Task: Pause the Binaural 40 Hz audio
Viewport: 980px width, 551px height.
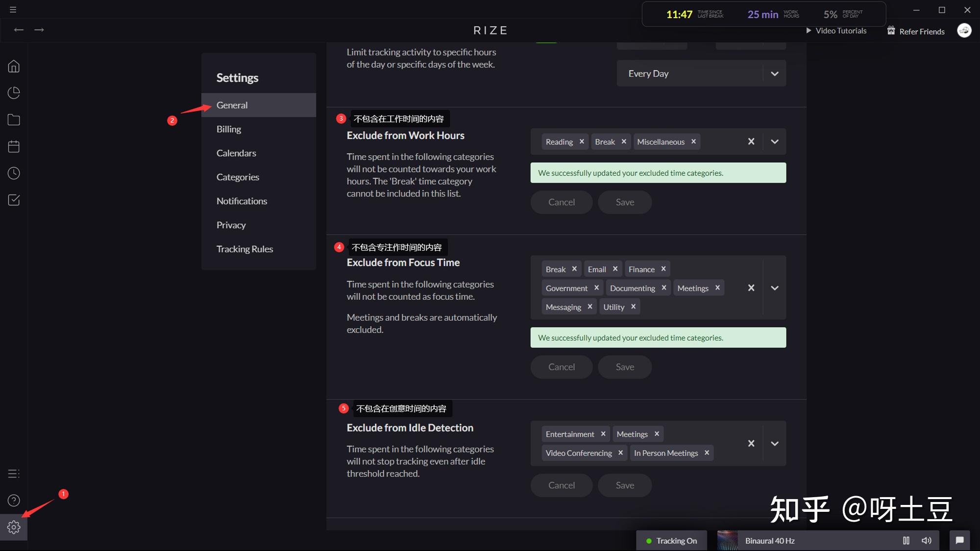Action: tap(906, 541)
